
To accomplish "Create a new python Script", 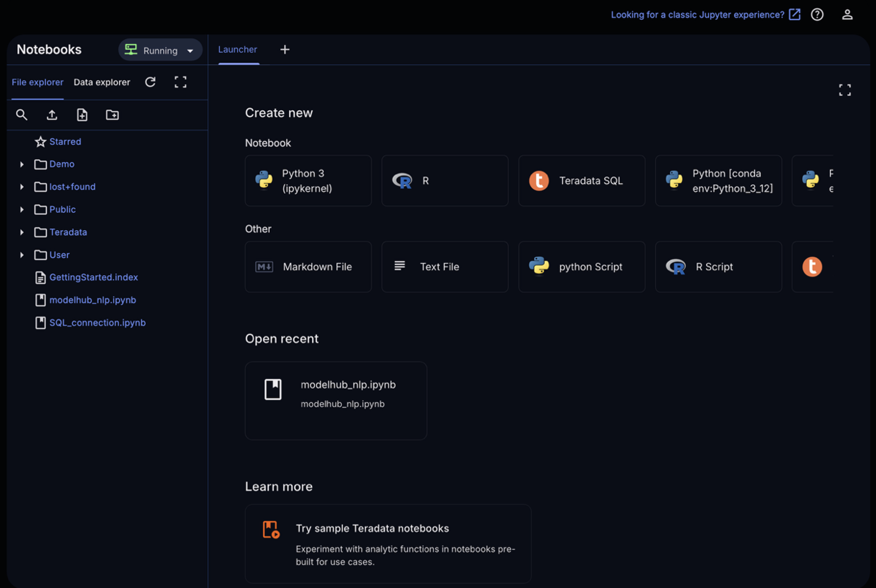I will point(582,267).
